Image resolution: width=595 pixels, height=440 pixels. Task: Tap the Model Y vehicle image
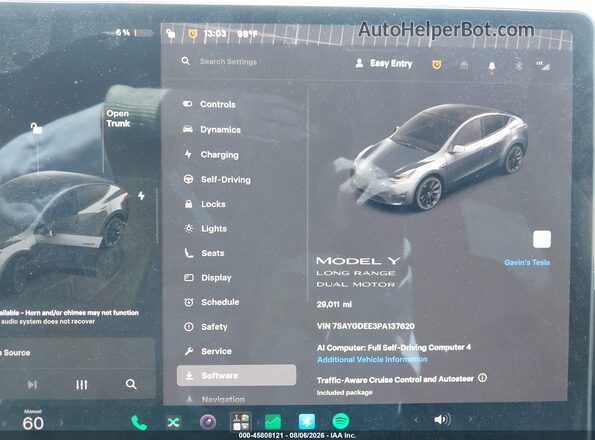coord(439,157)
